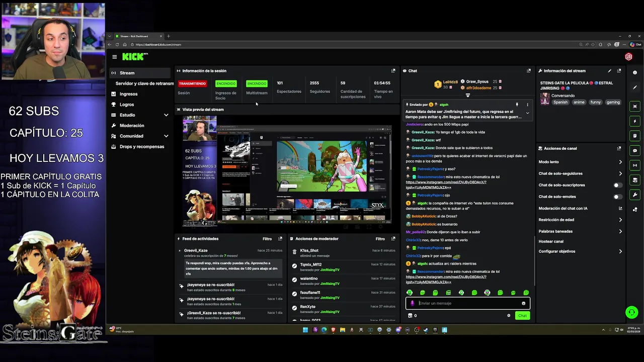
Task: Open Filtro in Feed de actividades
Action: 267,239
